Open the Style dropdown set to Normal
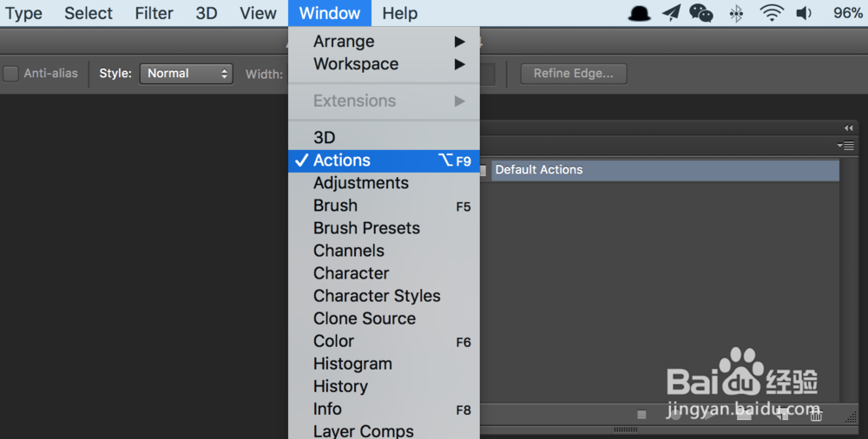The height and width of the screenshot is (439, 868). pos(187,74)
